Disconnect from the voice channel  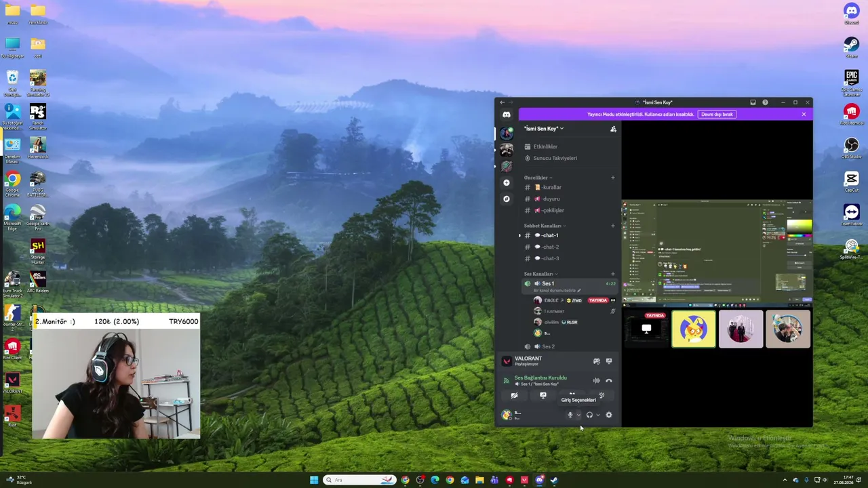point(608,380)
